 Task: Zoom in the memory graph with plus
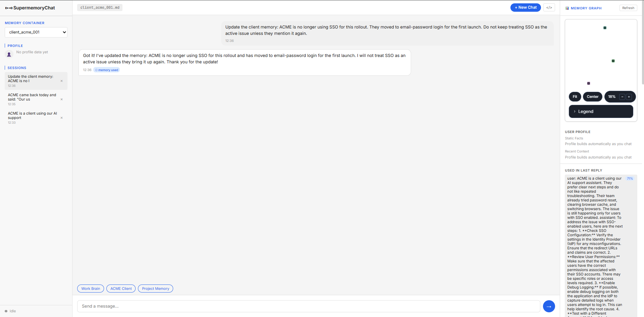click(629, 97)
